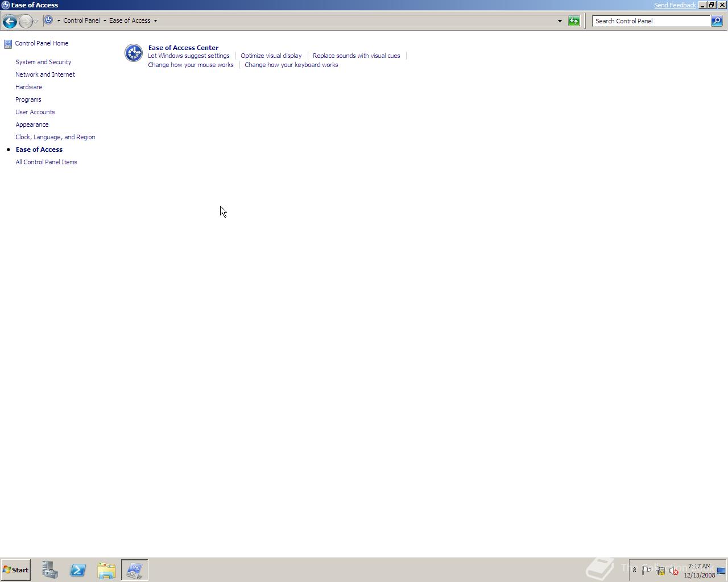The width and height of the screenshot is (728, 582).
Task: Click the Start button
Action: tap(15, 569)
